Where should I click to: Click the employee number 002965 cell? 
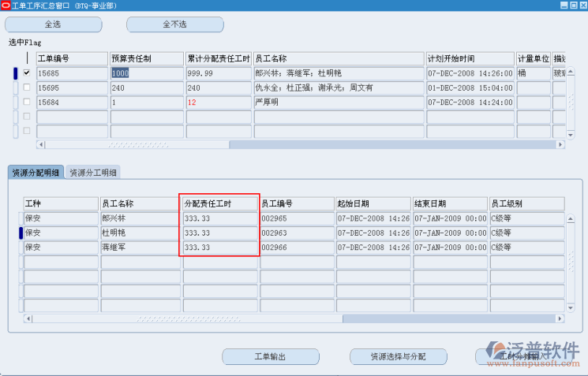tap(297, 218)
